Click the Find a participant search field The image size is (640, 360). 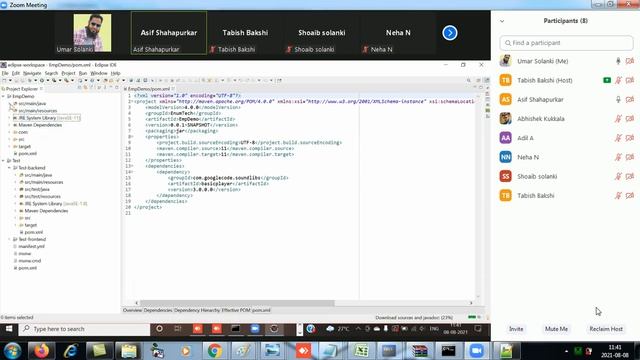[x=566, y=43]
